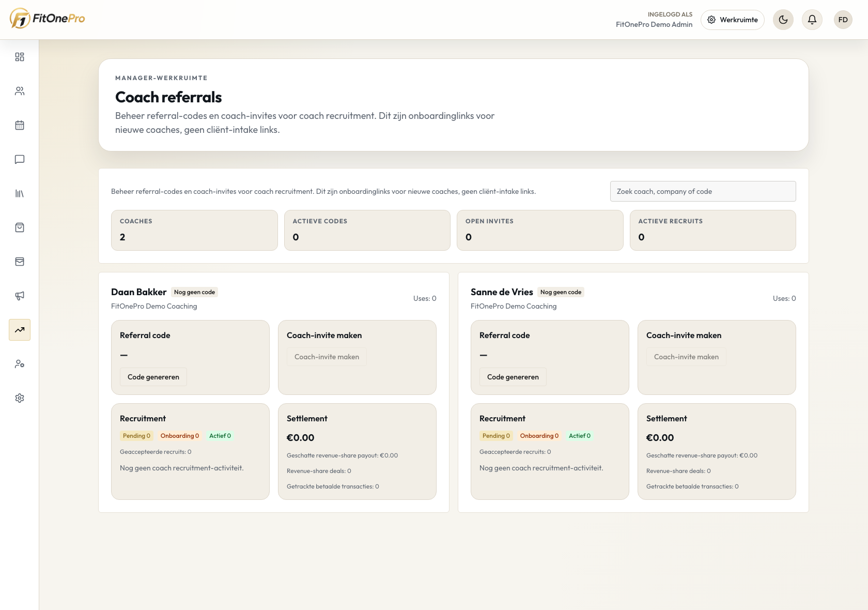Open the storefront icon in sidebar
Image resolution: width=868 pixels, height=610 pixels.
[20, 262]
